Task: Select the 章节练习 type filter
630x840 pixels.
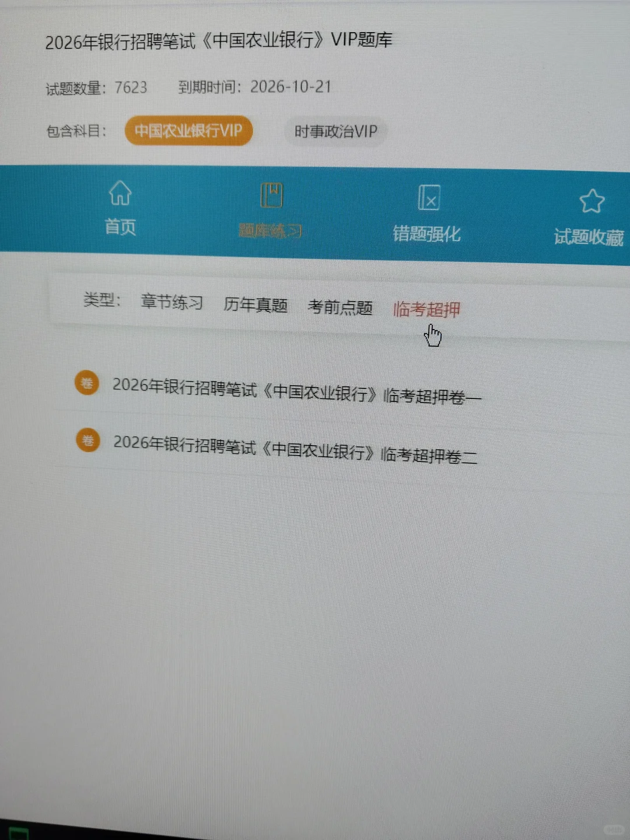Action: point(172,302)
